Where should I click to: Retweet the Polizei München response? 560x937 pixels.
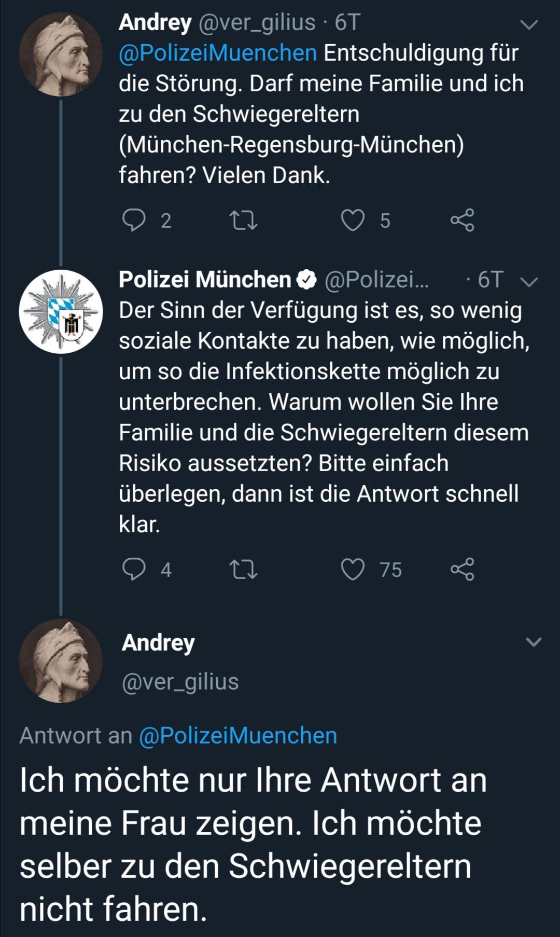coord(243,569)
